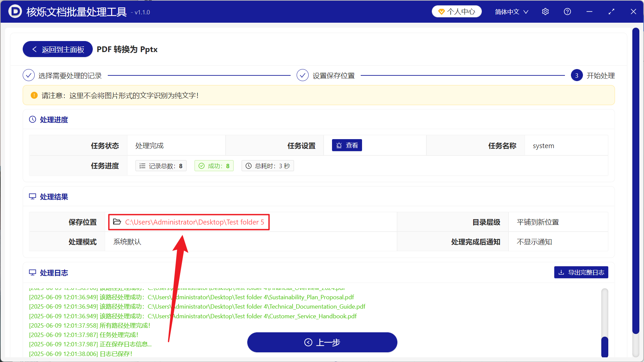This screenshot has width=644, height=362.
Task: Click the monitor icon next to 处理日志
Action: [32, 272]
